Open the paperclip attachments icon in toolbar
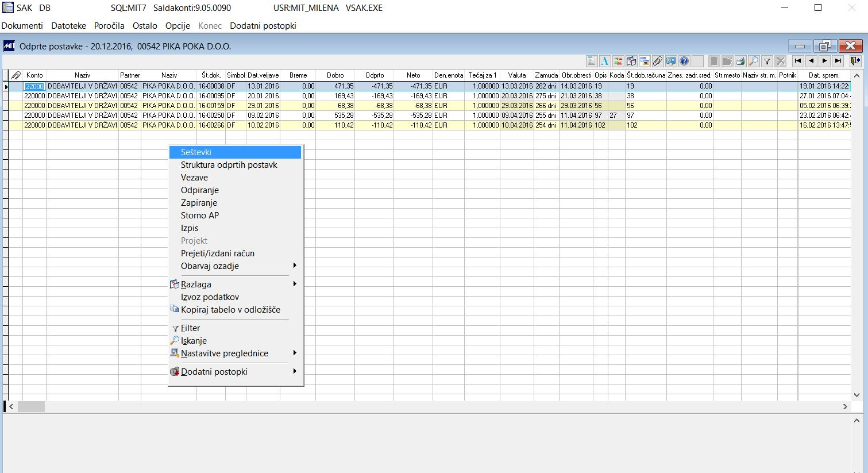 tap(657, 61)
